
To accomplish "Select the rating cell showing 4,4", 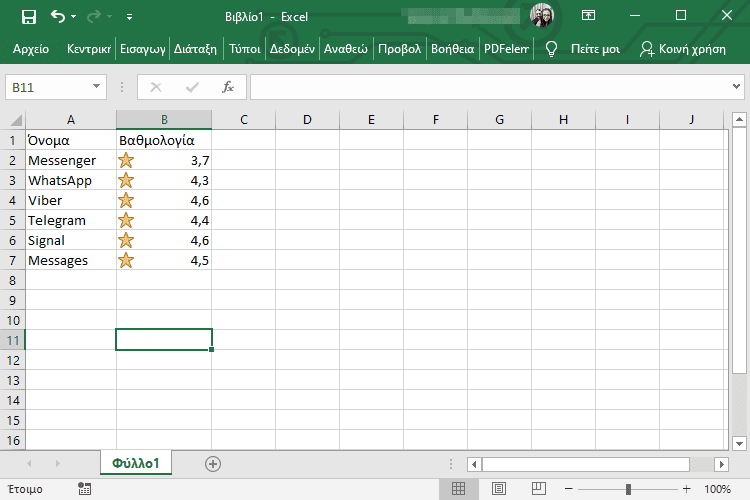I will pyautogui.click(x=164, y=221).
